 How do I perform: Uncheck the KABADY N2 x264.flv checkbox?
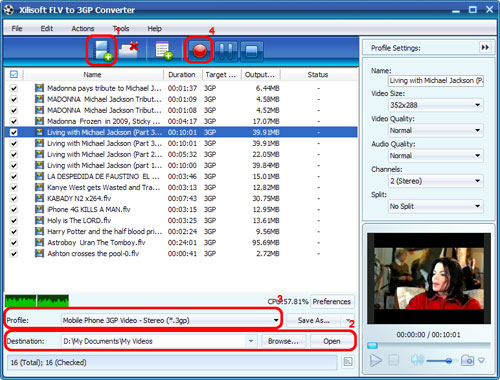pyautogui.click(x=14, y=198)
